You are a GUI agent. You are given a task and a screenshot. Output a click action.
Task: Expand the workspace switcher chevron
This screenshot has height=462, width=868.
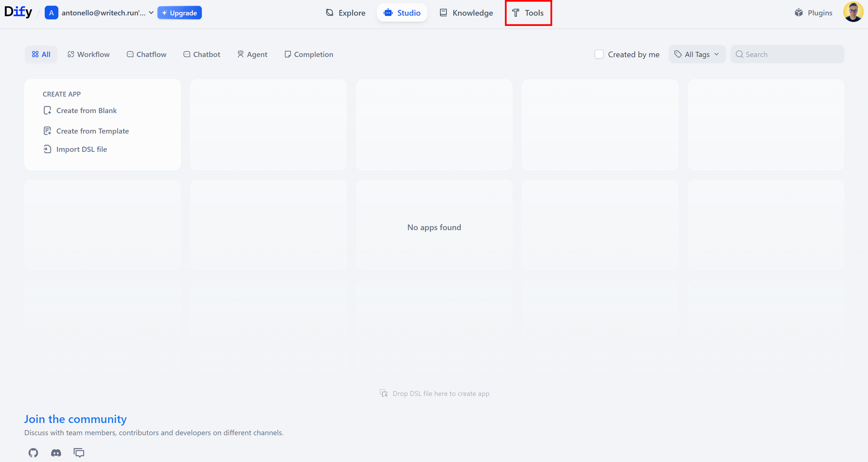151,13
